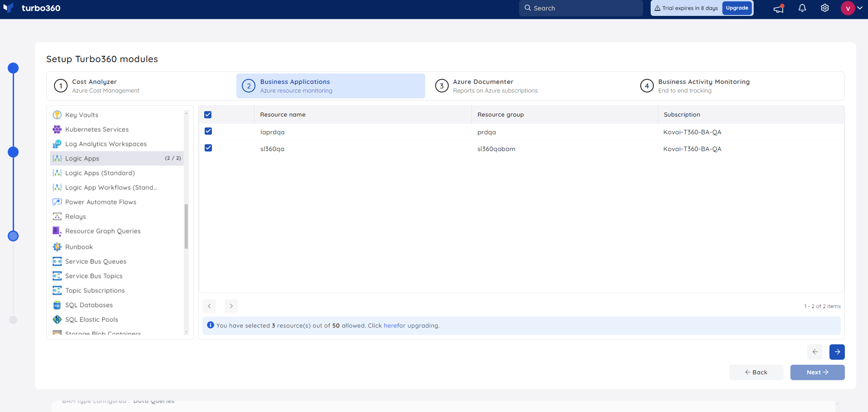The image size is (868, 412).
Task: Click the Key Vaults icon
Action: click(57, 115)
